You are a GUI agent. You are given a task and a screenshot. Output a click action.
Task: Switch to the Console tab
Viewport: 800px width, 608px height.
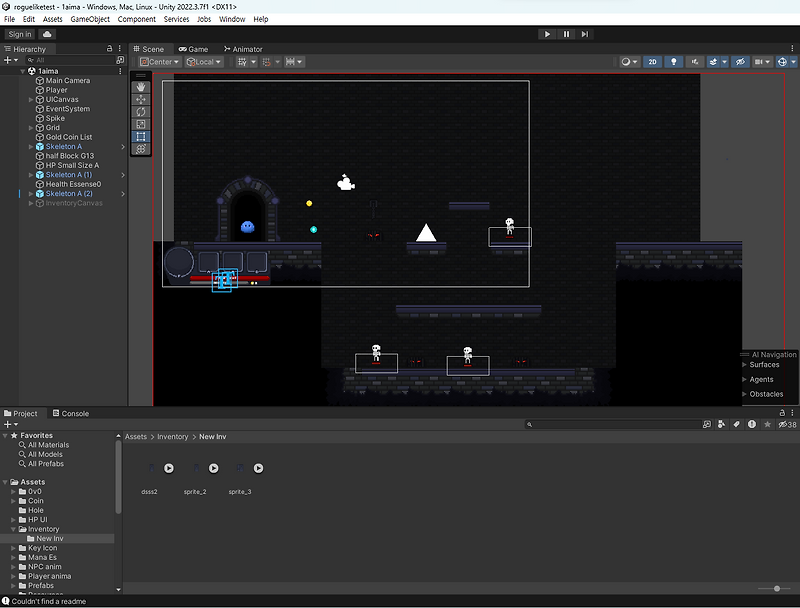[71, 413]
